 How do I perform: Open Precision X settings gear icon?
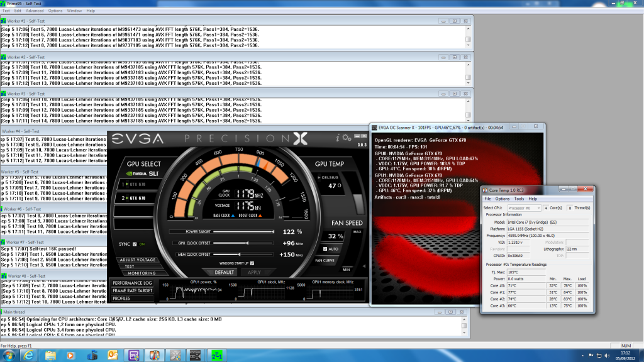tap(346, 138)
